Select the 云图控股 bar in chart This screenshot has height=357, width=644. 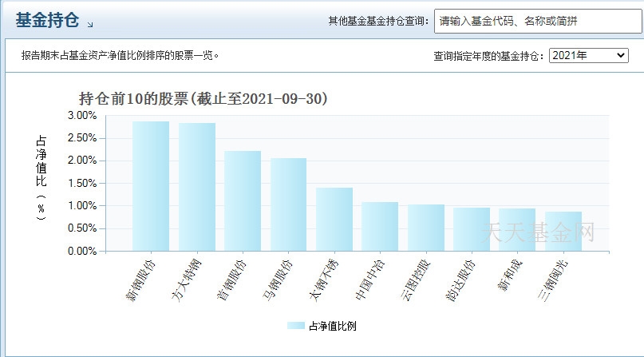[426, 228]
